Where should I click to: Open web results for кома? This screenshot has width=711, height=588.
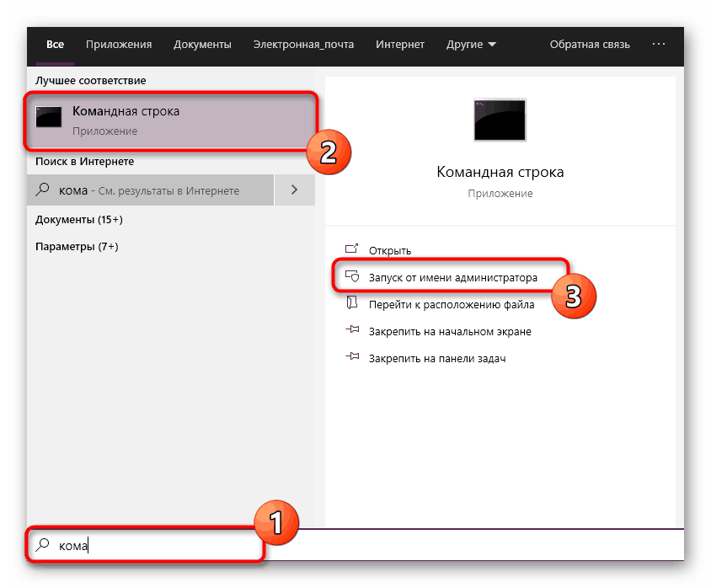point(151,190)
